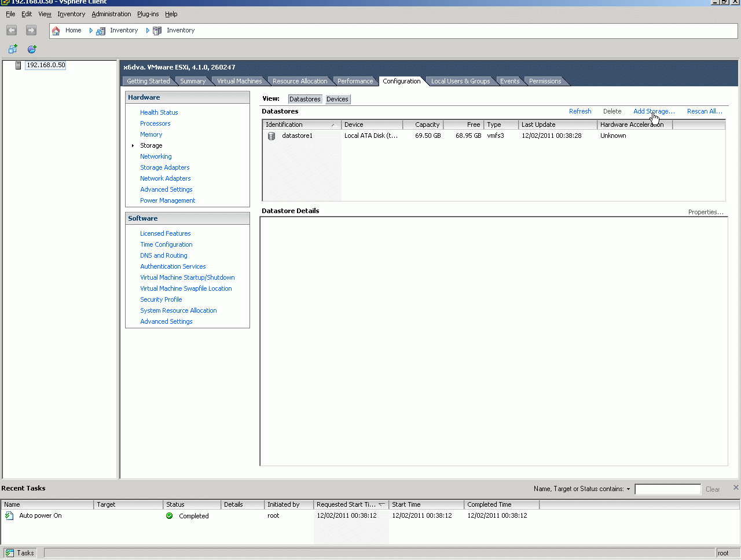Viewport: 741px width, 560px height.
Task: Switch to the Permissions tab
Action: [545, 81]
